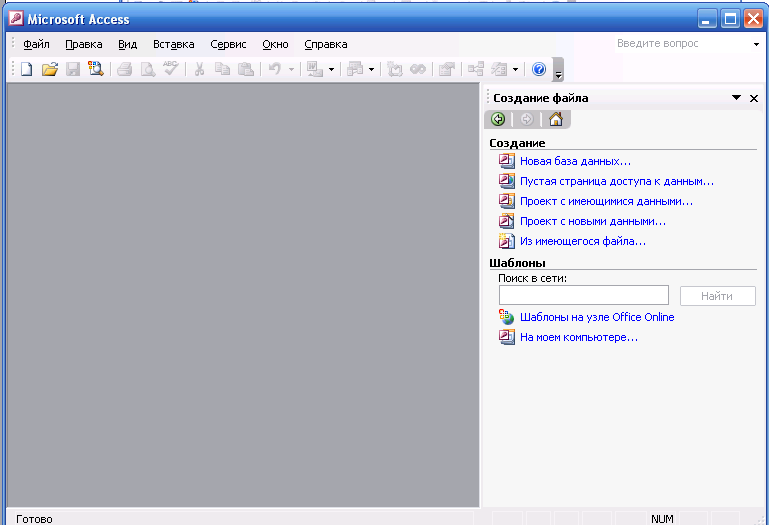Image resolution: width=769 pixels, height=525 pixels.
Task: Click the Save floppy disk icon
Action: coord(73,69)
